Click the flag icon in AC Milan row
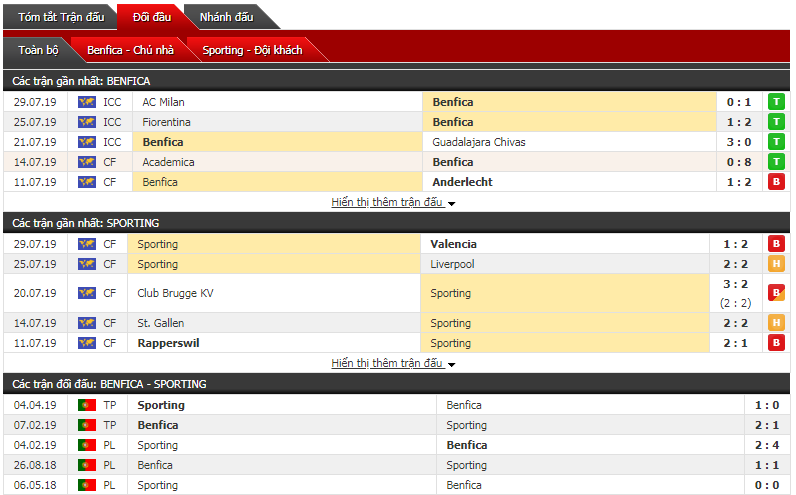This screenshot has width=796, height=495. [x=87, y=102]
